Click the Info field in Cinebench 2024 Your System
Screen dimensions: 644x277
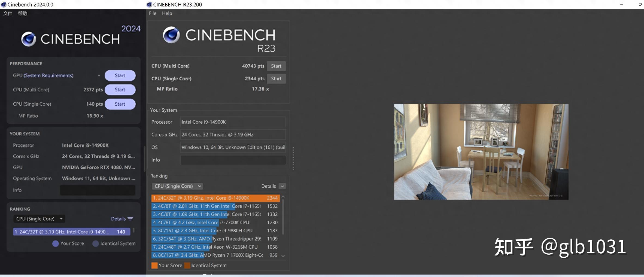[98, 190]
